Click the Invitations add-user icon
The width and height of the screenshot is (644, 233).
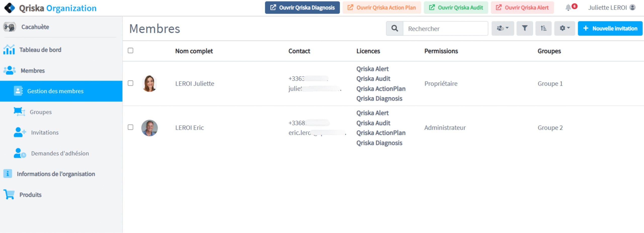20,132
